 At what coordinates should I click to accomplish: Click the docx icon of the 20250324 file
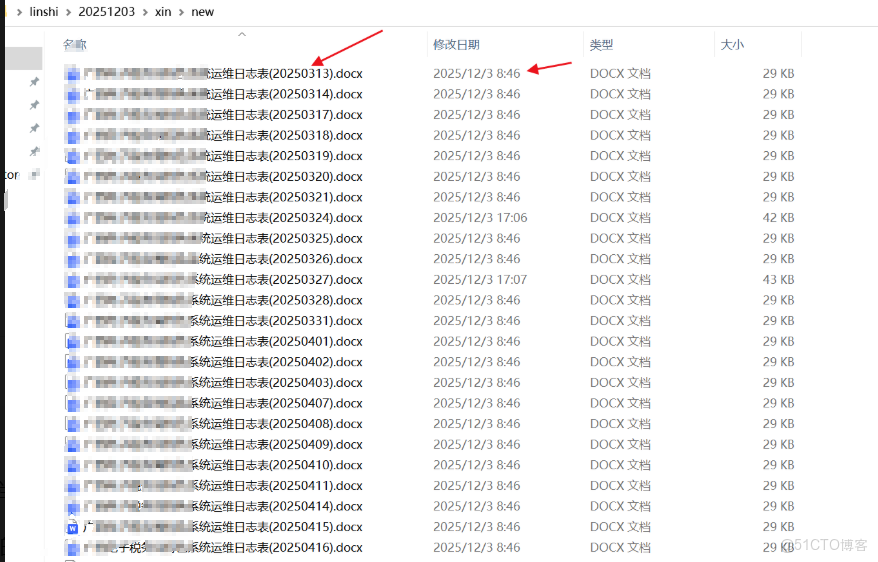coord(72,218)
